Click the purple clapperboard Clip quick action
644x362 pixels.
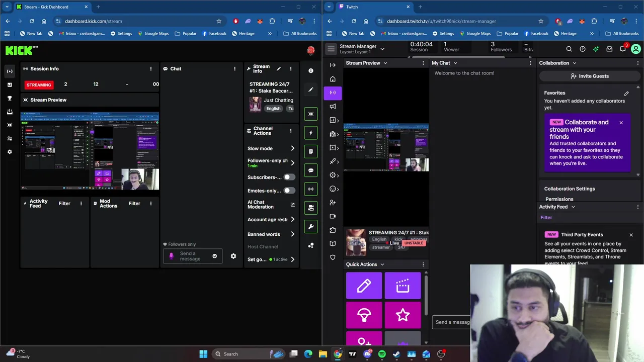coord(403,286)
